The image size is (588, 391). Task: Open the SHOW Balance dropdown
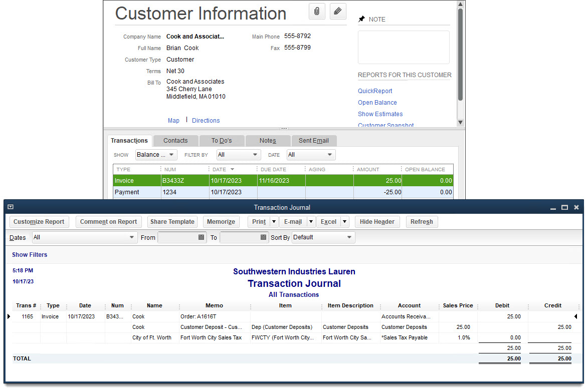coord(173,155)
